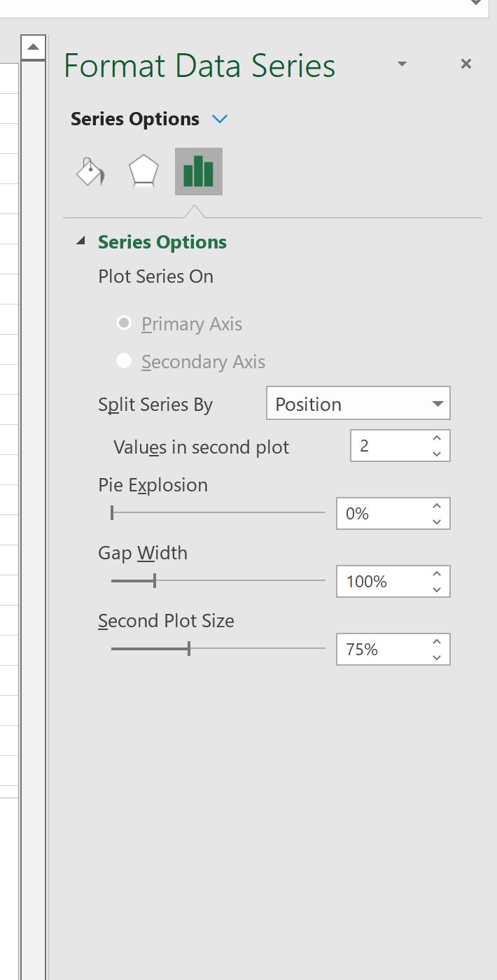Screen dimensions: 497x980
Task: Increase Values in second plot spinner
Action: click(x=437, y=438)
